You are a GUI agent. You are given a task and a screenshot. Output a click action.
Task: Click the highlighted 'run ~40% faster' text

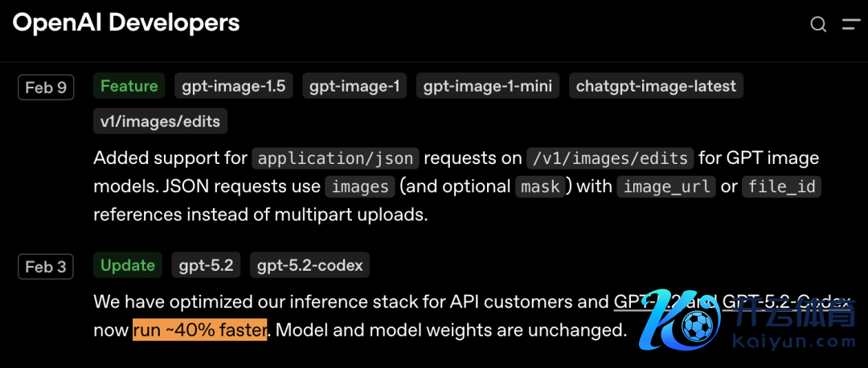coord(200,329)
